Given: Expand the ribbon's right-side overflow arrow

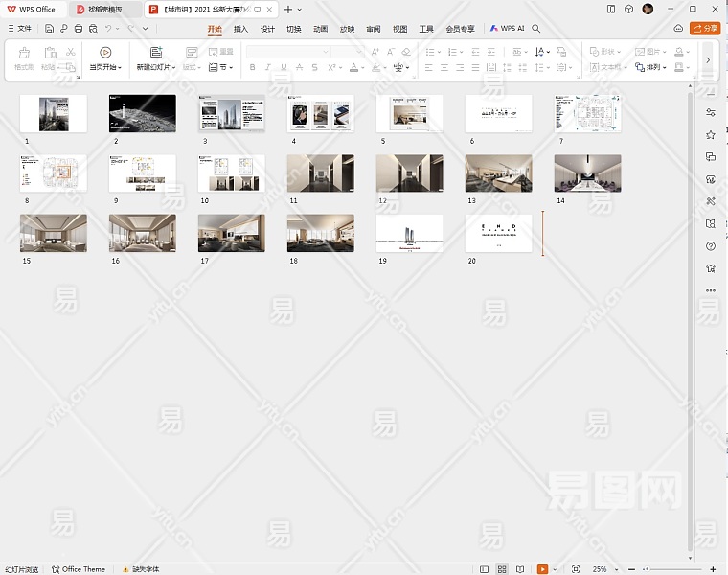Looking at the screenshot, I should (x=708, y=59).
